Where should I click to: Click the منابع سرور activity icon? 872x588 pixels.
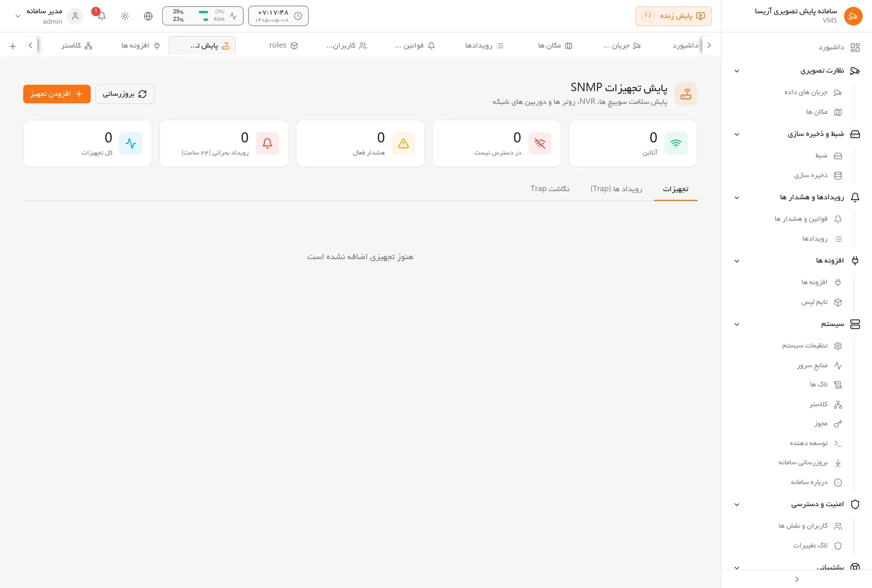[x=838, y=366]
